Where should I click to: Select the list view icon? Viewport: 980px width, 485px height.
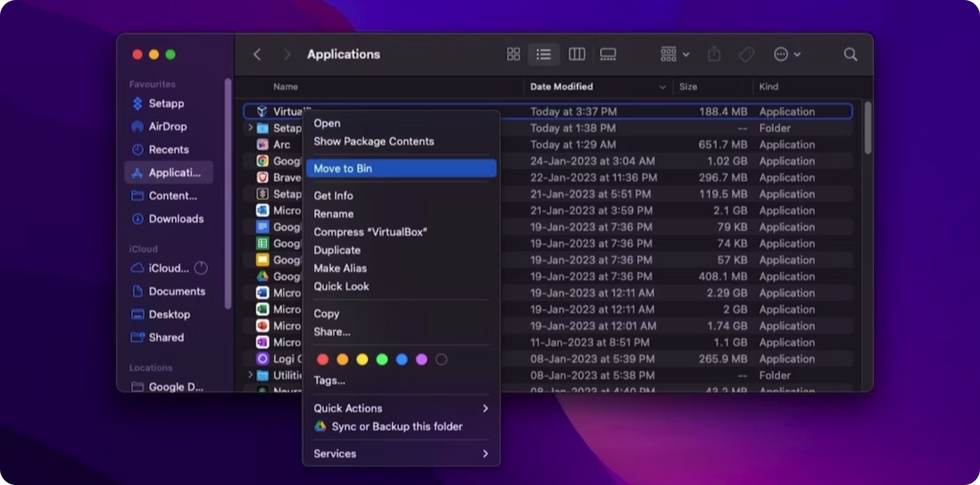click(x=544, y=54)
